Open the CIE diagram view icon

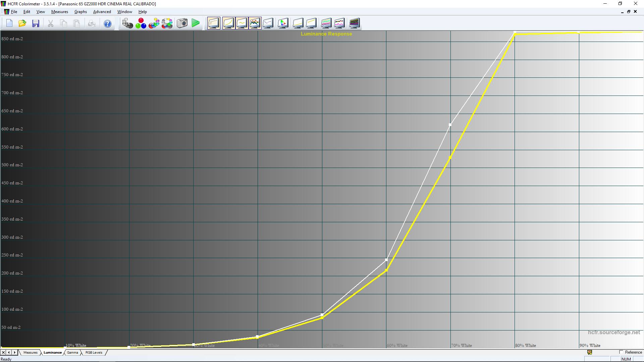[283, 23]
